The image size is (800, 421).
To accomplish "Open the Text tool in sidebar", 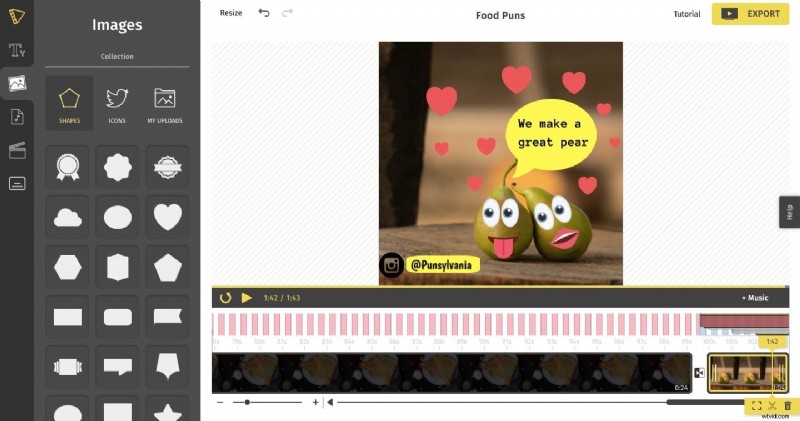I will point(16,51).
